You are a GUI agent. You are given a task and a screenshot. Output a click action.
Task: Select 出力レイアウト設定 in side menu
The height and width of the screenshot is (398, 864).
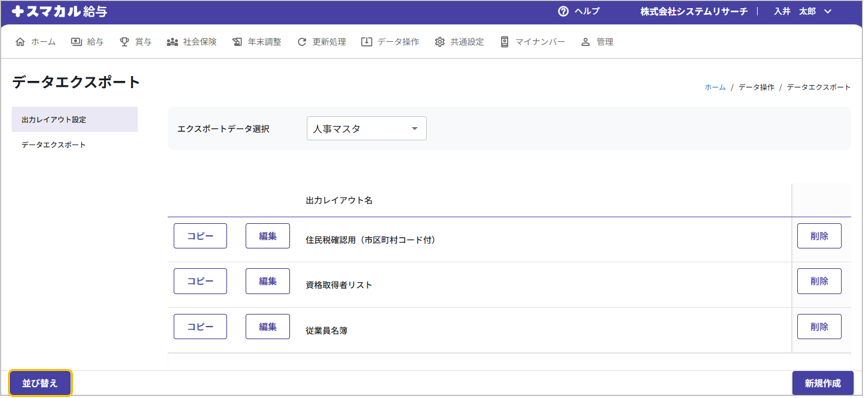(75, 119)
